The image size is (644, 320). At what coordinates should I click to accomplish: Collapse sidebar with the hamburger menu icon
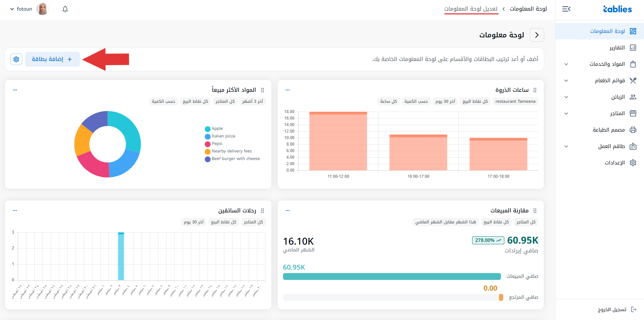(566, 9)
